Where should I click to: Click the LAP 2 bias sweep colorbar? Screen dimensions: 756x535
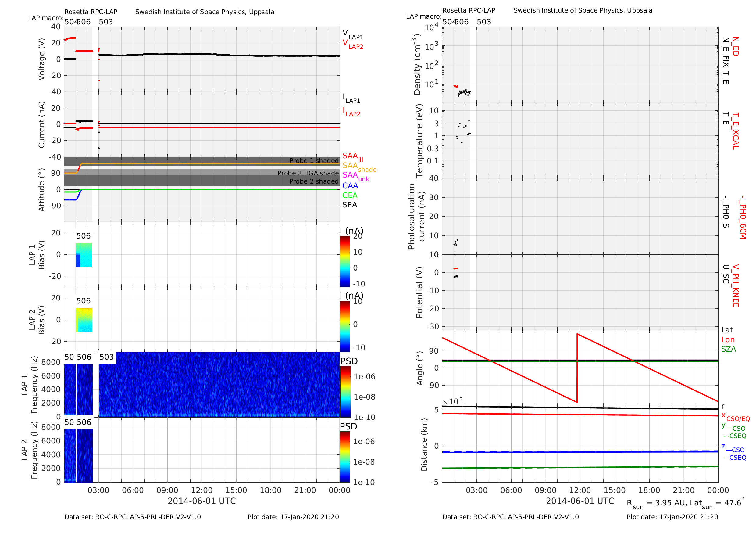tap(345, 326)
